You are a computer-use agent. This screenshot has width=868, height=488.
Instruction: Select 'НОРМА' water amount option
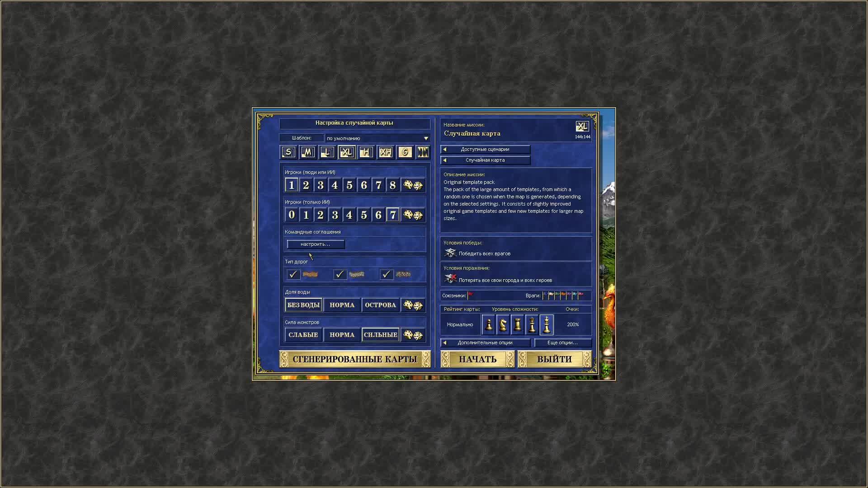[342, 305]
